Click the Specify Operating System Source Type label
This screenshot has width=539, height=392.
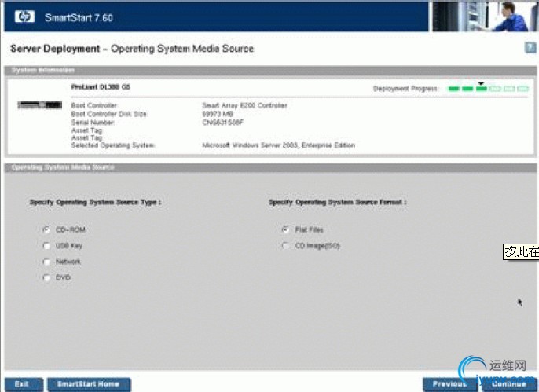[95, 202]
